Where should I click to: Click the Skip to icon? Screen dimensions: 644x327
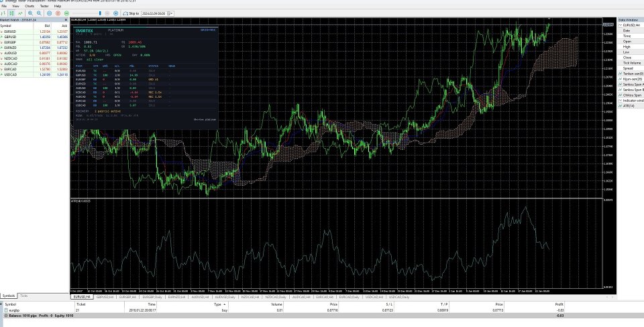(x=125, y=13)
